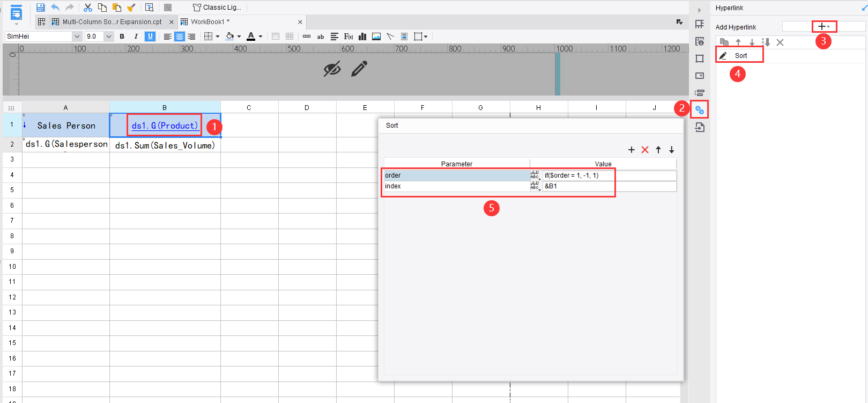The image size is (868, 403).
Task: Activate the Format Painter brush
Action: pyautogui.click(x=131, y=8)
